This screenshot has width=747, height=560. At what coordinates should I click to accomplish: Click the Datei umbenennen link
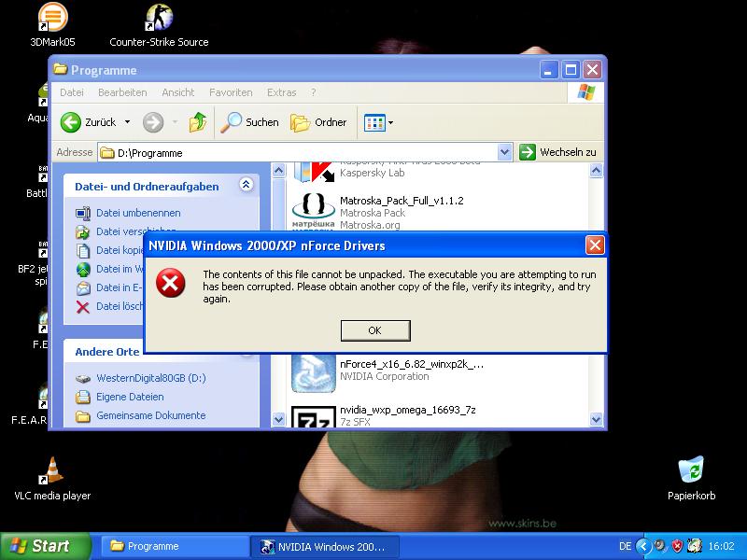point(138,213)
